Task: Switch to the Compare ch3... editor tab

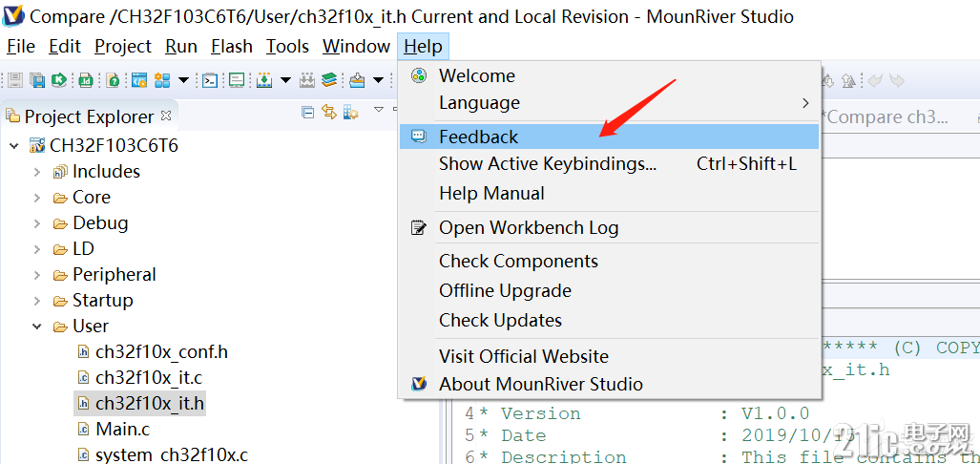Action: pyautogui.click(x=885, y=116)
